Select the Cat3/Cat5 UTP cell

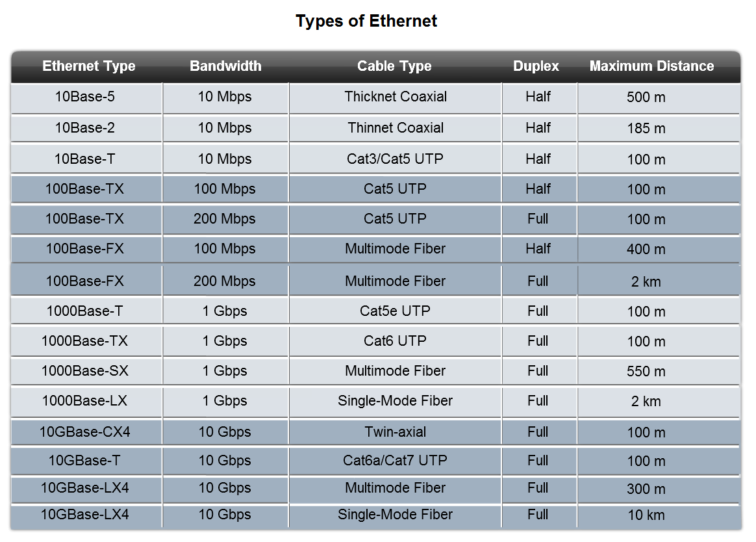[x=396, y=159]
